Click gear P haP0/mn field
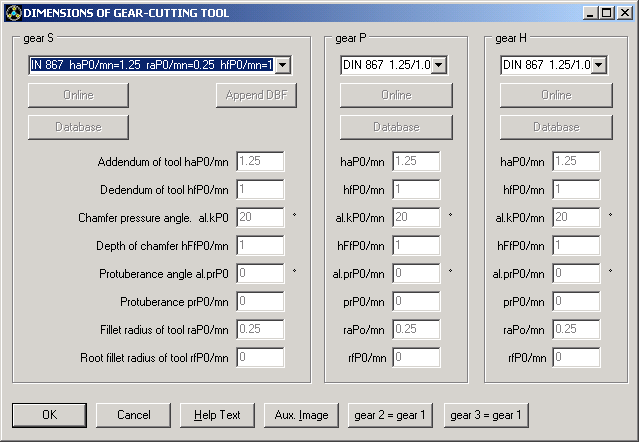 coord(416,161)
